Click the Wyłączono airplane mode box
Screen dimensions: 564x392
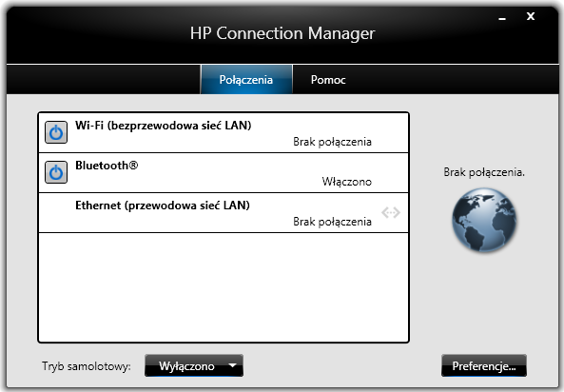pos(194,365)
